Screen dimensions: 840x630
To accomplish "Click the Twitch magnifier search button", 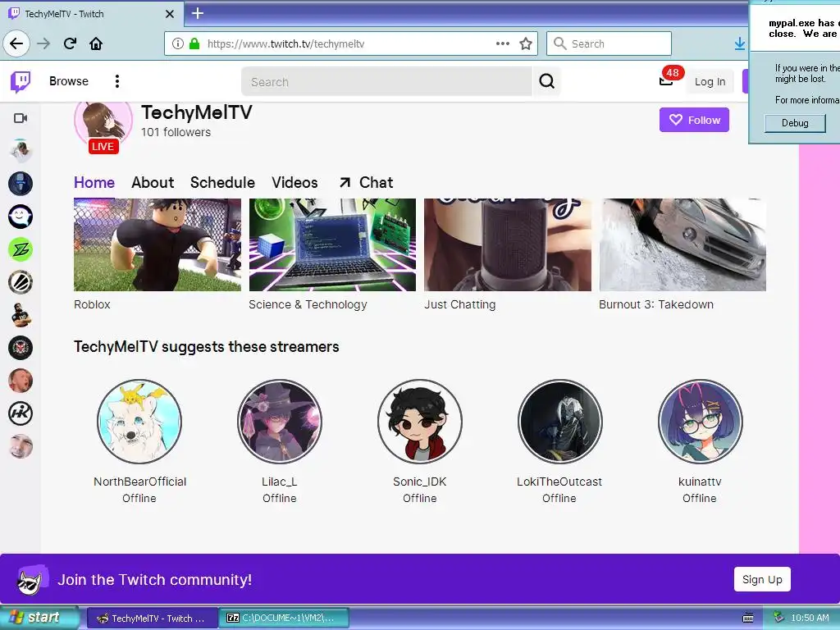I will [546, 81].
